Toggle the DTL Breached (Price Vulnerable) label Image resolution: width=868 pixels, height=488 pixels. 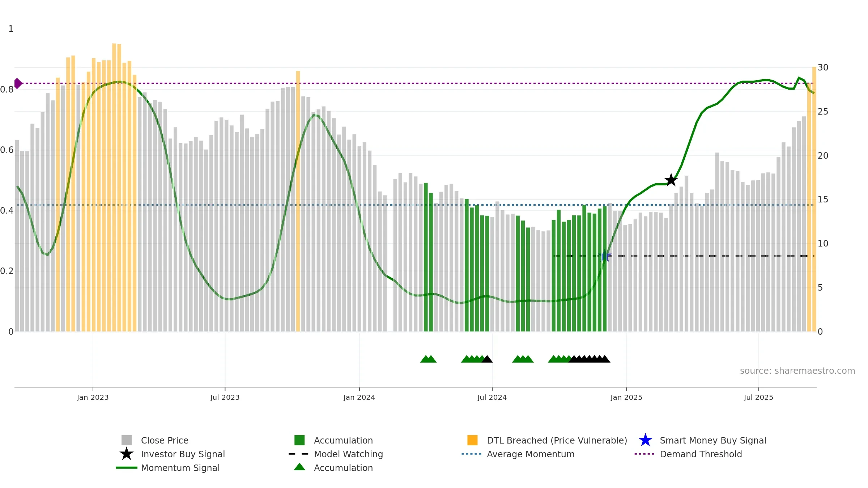557,440
